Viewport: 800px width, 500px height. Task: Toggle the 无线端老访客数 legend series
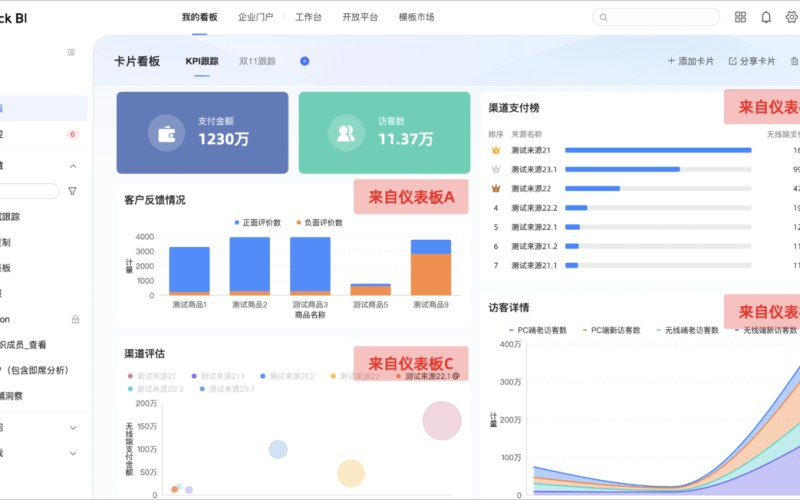point(687,330)
